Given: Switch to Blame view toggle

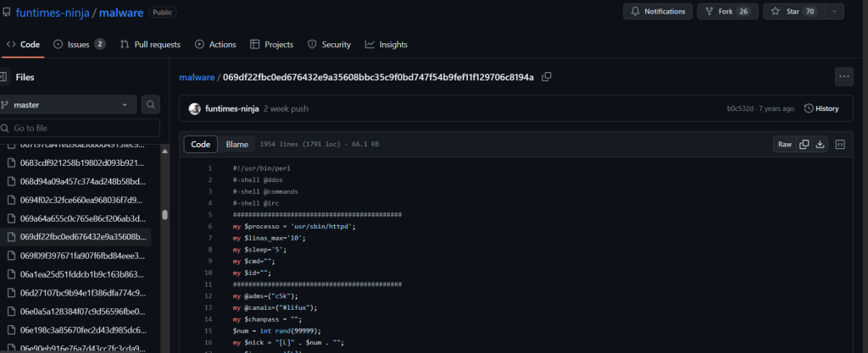Looking at the screenshot, I should point(237,145).
